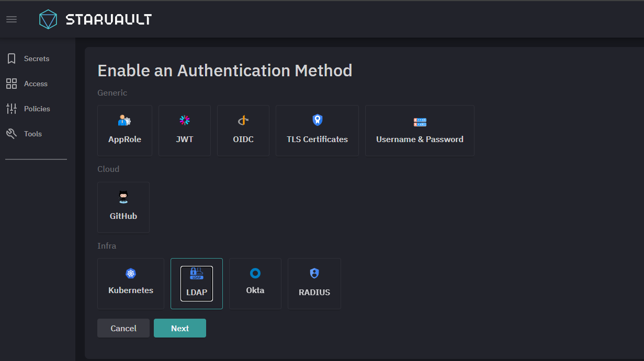This screenshot has width=644, height=361.
Task: Open Secrets in the sidebar
Action: 37,59
